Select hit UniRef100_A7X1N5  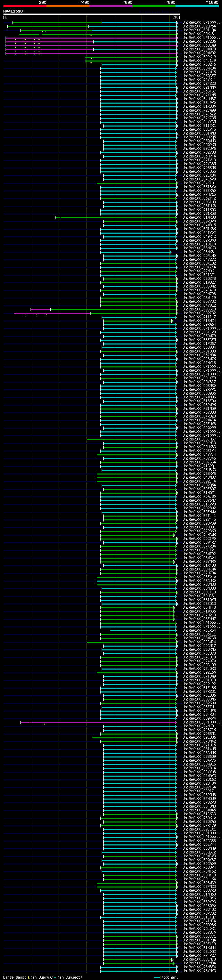click(199, 95)
